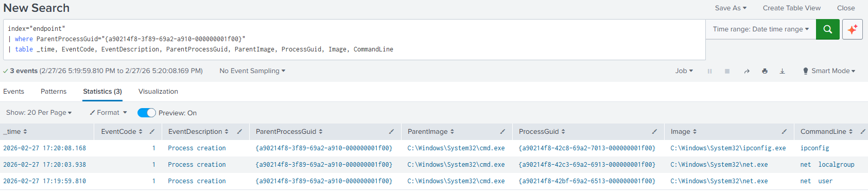Edit the ParentProcessGuid column pencil icon

point(391,132)
